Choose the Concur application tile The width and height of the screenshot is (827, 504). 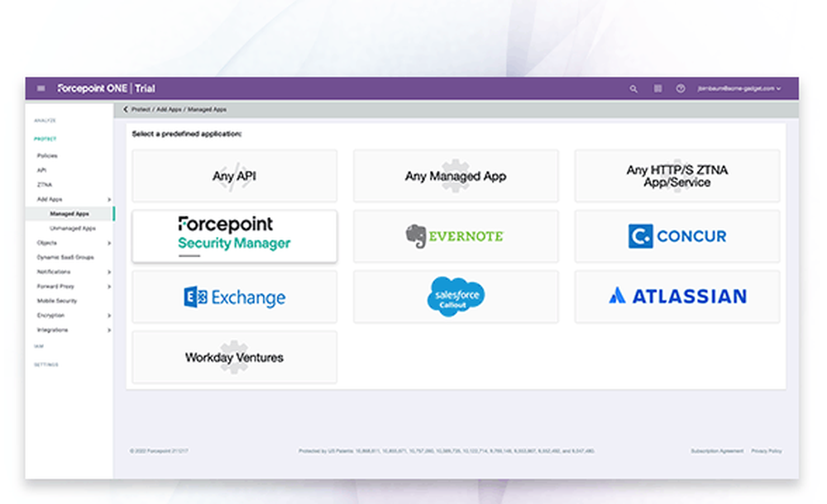677,236
